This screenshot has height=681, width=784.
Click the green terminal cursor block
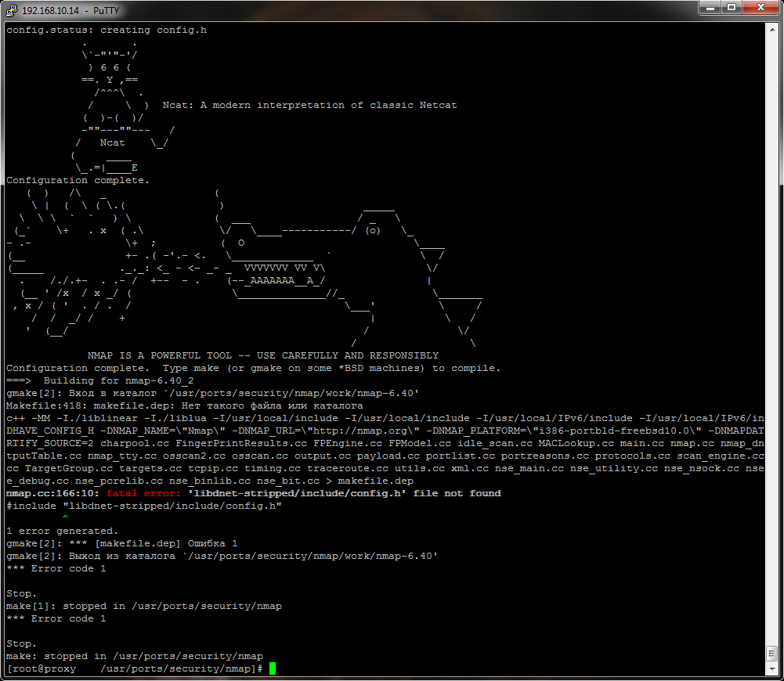coord(273,668)
